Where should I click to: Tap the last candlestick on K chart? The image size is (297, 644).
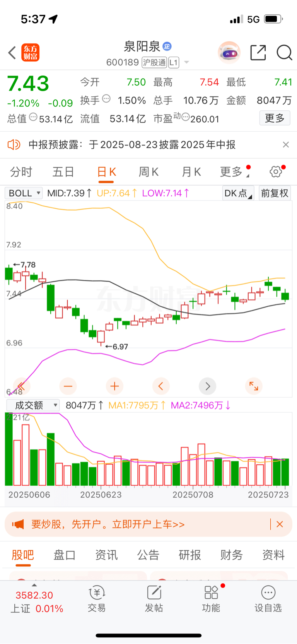click(285, 295)
